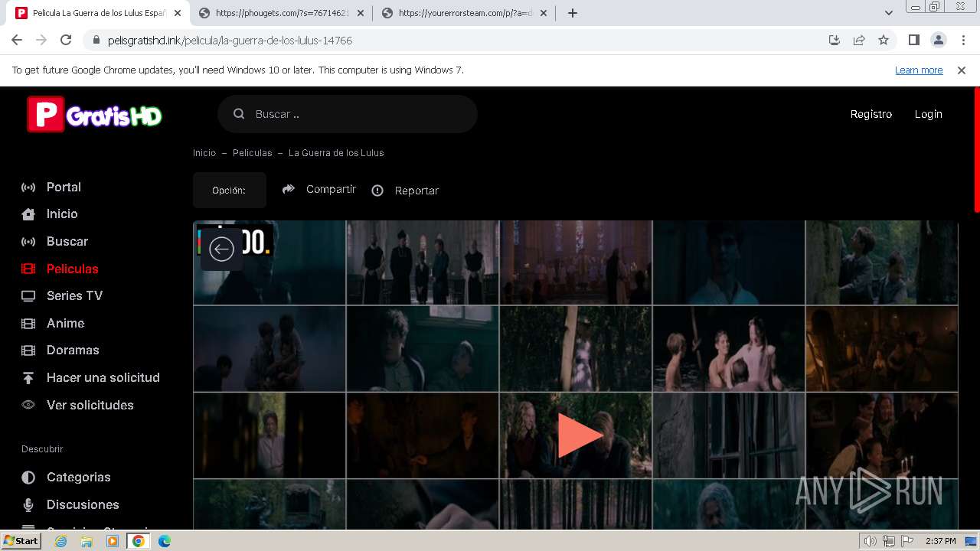Open the Registro link
Viewport: 980px width, 551px height.
(x=871, y=114)
